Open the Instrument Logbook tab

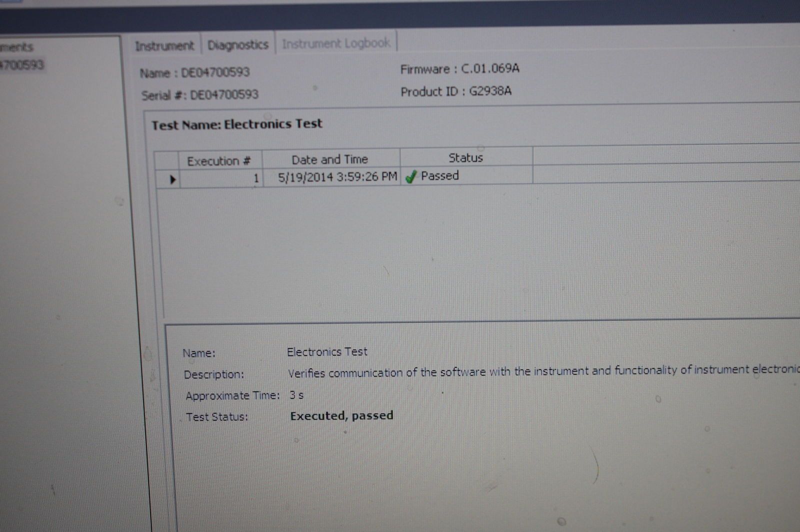pos(336,43)
